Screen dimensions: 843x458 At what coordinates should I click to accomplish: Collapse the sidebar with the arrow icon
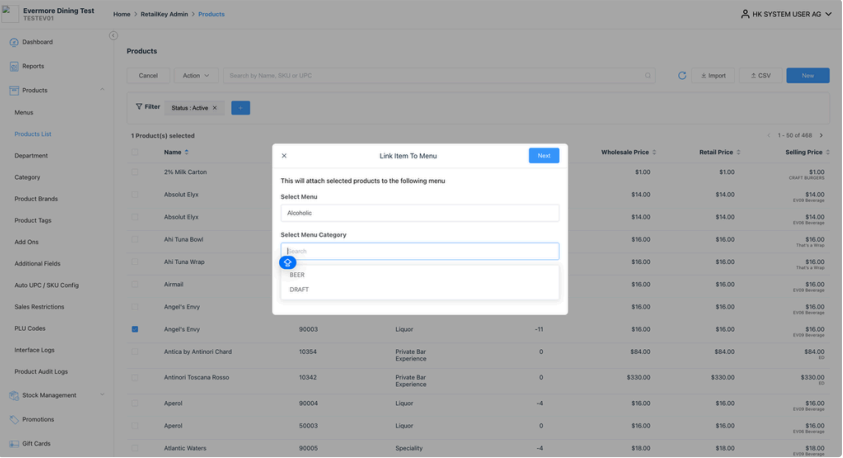click(113, 35)
